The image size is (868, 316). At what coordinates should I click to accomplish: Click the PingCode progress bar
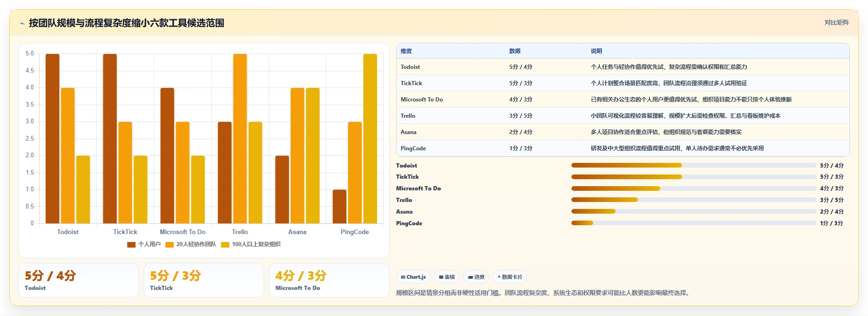point(694,223)
